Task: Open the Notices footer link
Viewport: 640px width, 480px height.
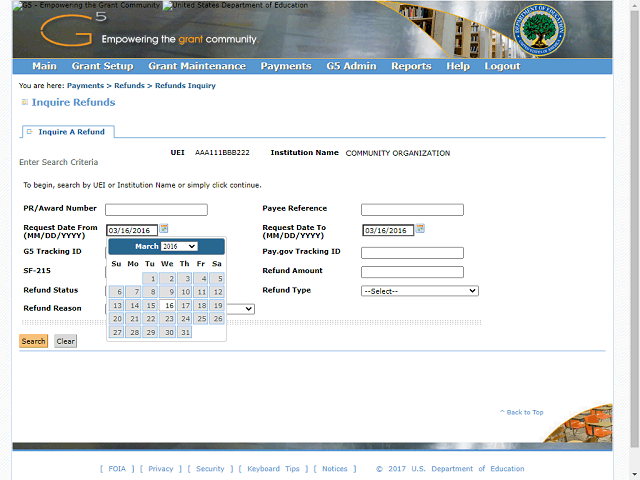Action: pos(335,469)
